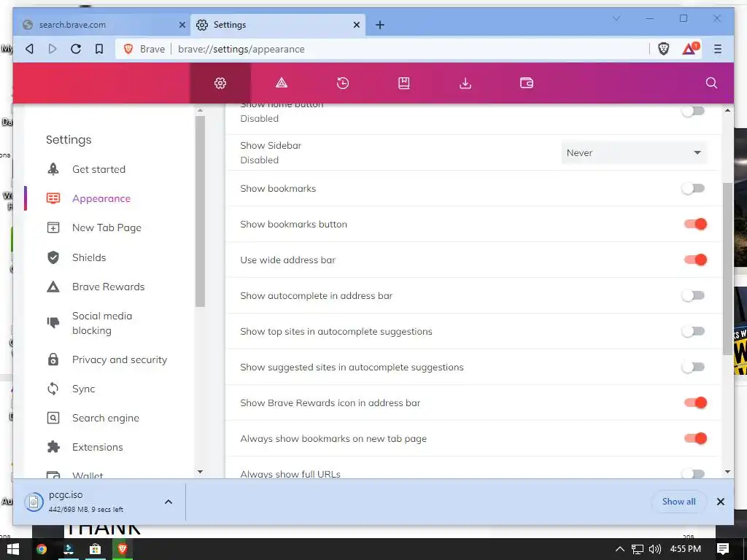Click the bookmark icon in the toolbar
The width and height of the screenshot is (747, 560).
point(99,49)
